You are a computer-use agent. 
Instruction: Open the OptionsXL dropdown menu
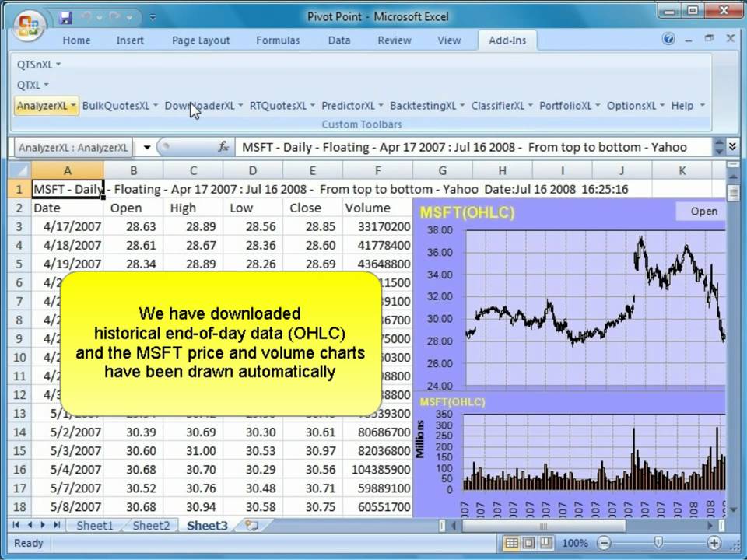coord(635,106)
